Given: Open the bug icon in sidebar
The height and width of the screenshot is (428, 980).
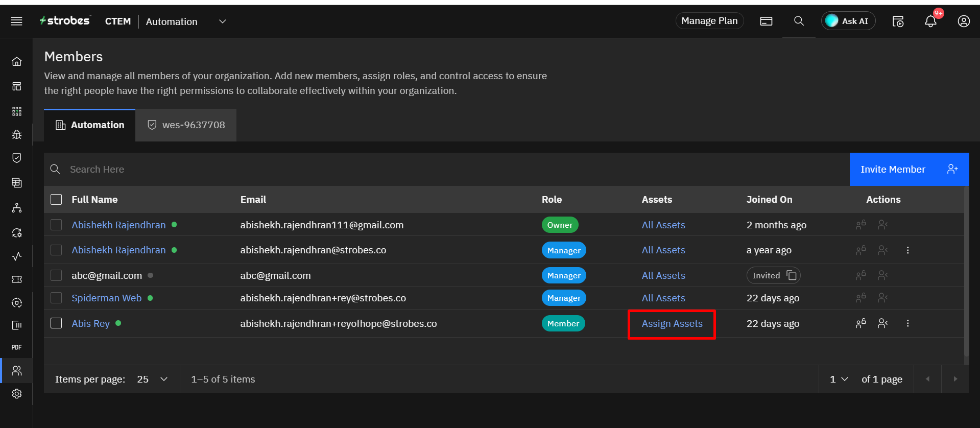Looking at the screenshot, I should pyautogui.click(x=17, y=134).
